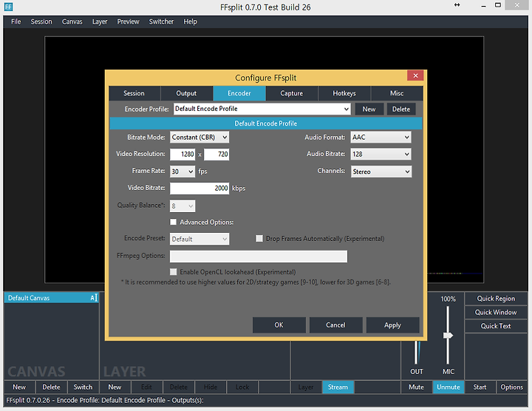Click OK in Configure dialog
Viewport: 532px width, 411px height.
coord(279,325)
